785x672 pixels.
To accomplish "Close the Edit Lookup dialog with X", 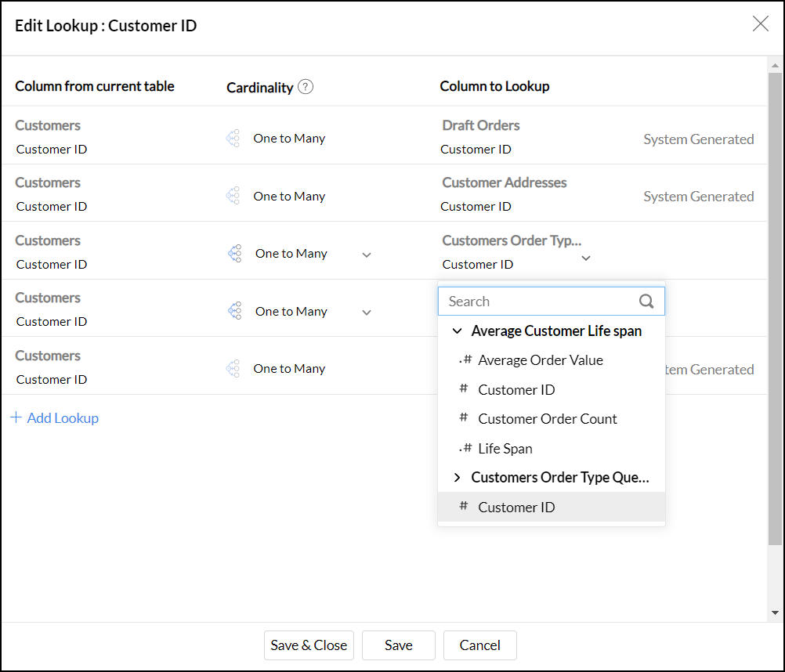I will pyautogui.click(x=760, y=24).
